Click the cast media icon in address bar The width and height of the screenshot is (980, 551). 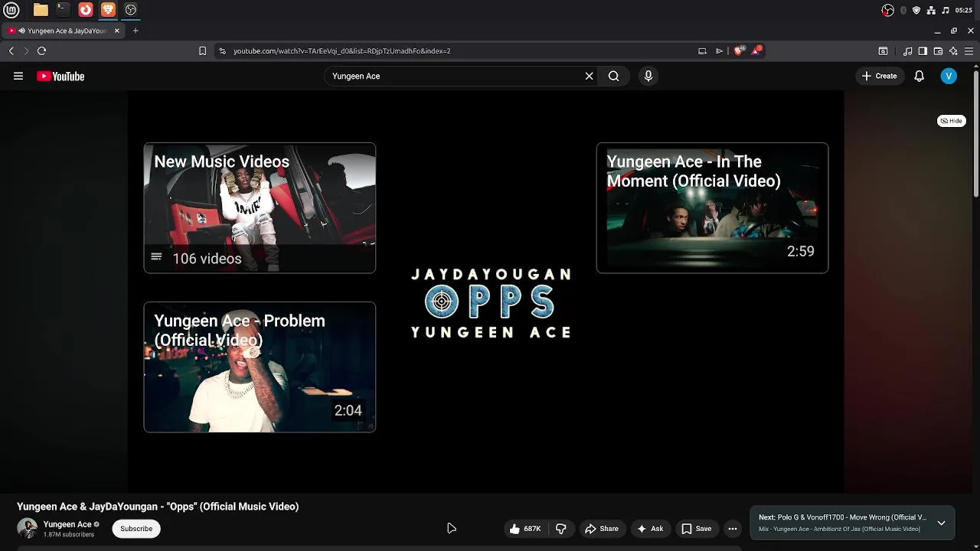[x=702, y=51]
